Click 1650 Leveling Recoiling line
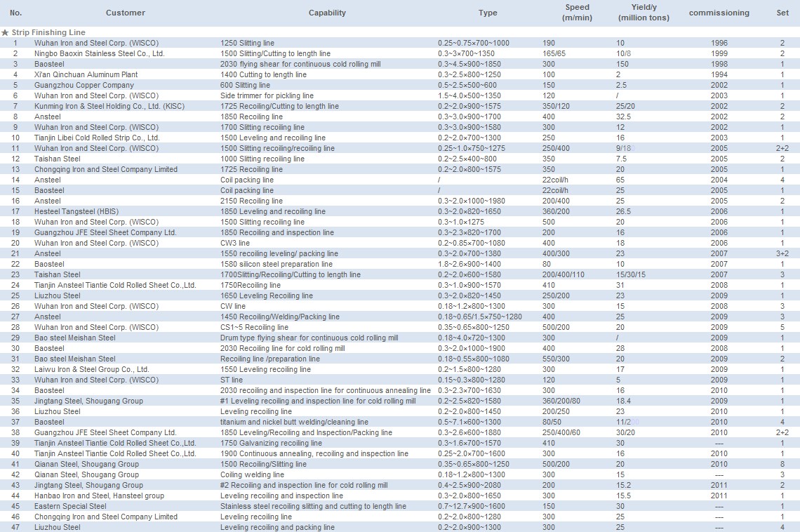This screenshot has width=800, height=532. tap(267, 296)
